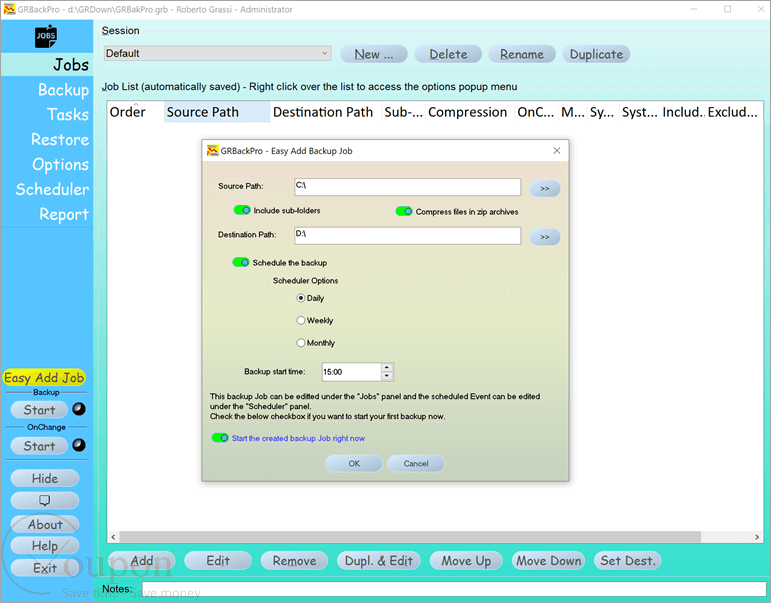Click the OnChange status indicator ball
The height and width of the screenshot is (603, 771).
click(79, 445)
